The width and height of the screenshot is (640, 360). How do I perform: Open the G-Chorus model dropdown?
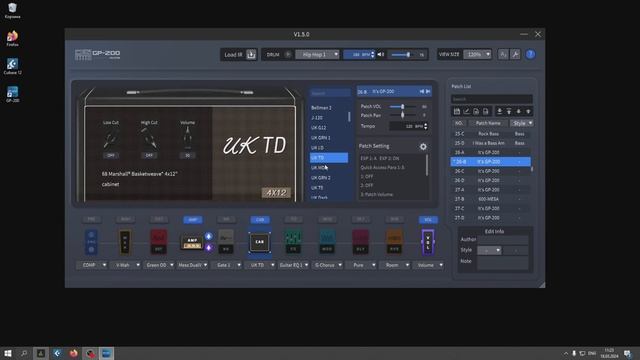[327, 265]
